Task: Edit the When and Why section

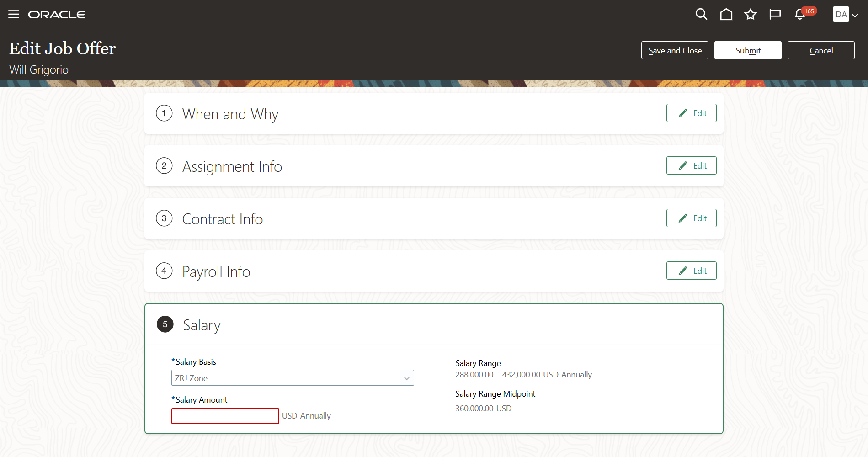Action: coord(691,113)
